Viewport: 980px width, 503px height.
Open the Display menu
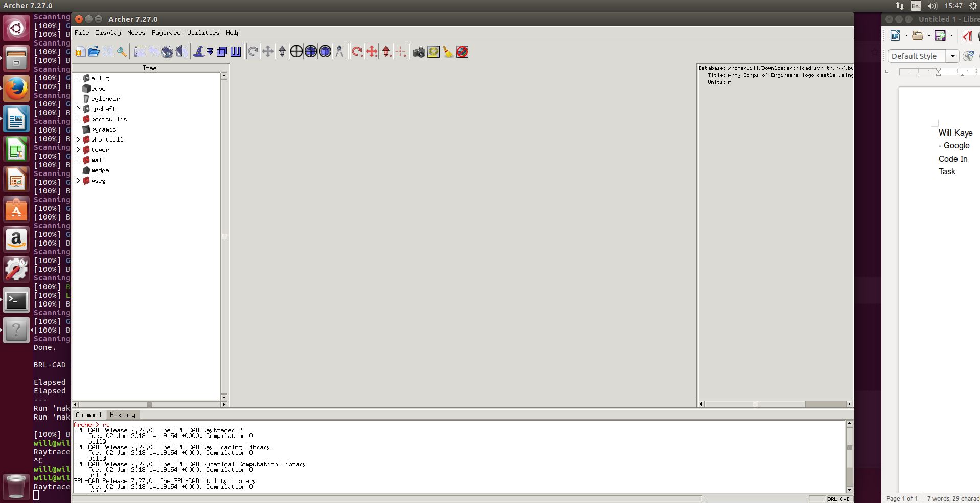point(108,33)
